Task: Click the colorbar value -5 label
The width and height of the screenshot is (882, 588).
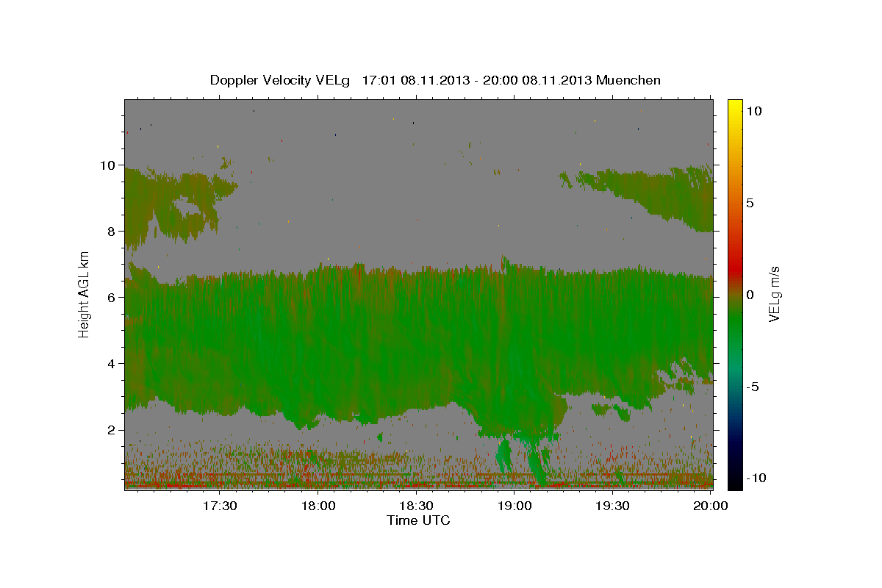Action: point(753,386)
